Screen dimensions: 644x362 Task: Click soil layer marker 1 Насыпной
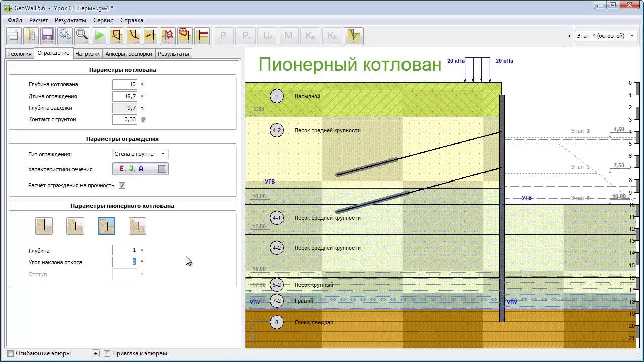coord(277,96)
